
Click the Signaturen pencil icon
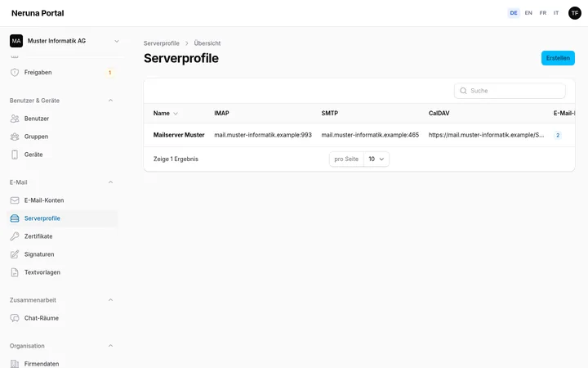click(x=15, y=254)
